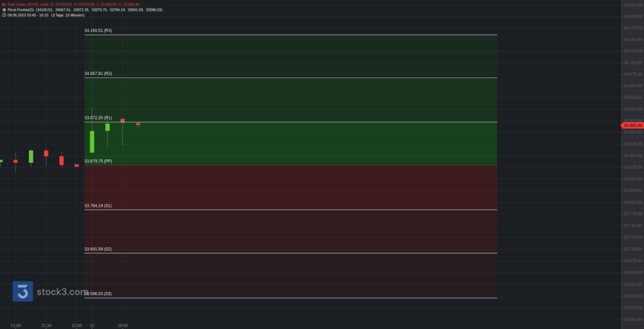Click the 33.879,75 (PP) pivot point label

pos(98,161)
